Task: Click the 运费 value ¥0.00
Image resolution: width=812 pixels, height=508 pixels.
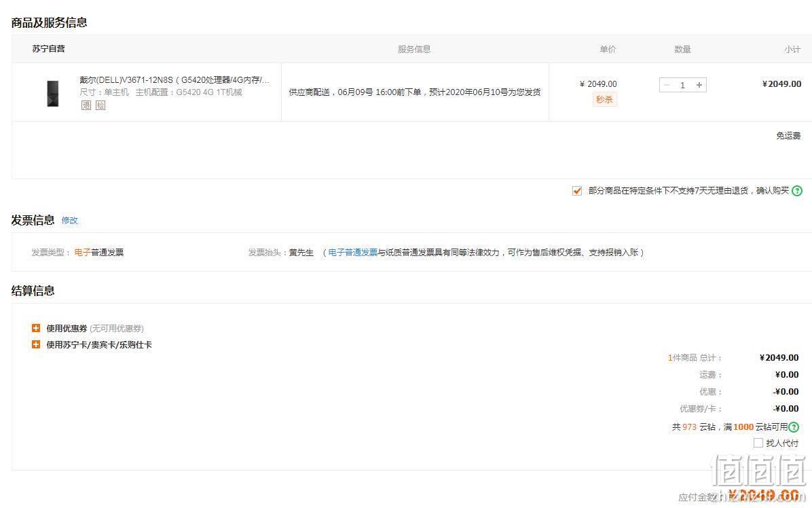Action: click(787, 374)
